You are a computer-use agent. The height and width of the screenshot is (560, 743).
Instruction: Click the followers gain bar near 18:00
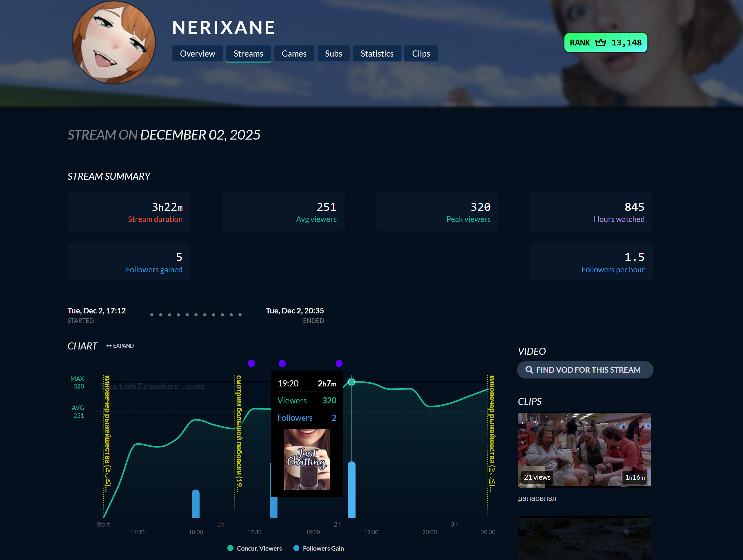[196, 504]
